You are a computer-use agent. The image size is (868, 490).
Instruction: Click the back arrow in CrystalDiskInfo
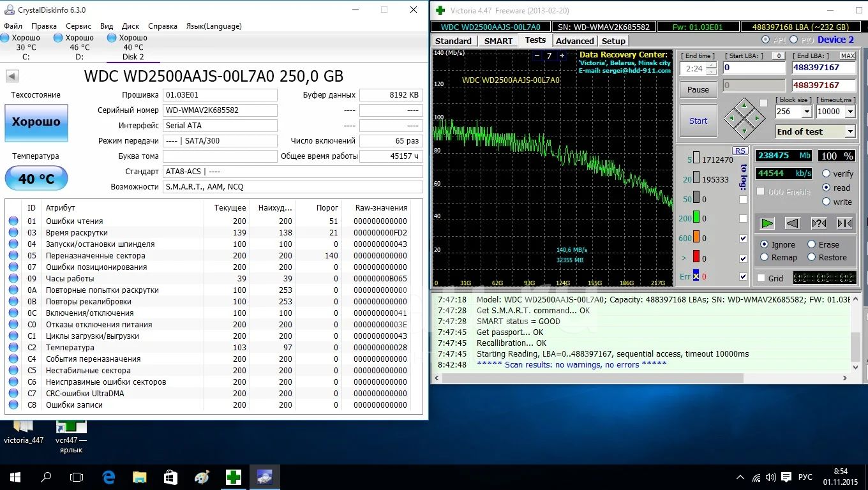11,77
